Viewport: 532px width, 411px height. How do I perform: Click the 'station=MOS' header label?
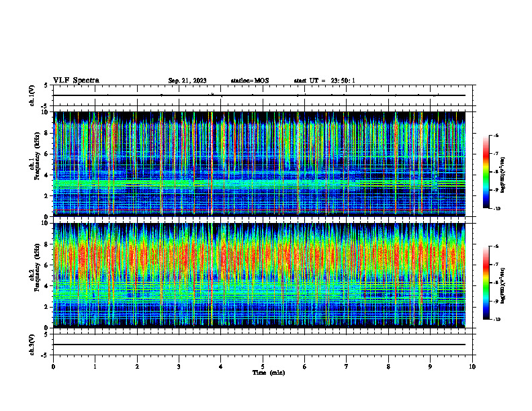click(x=250, y=81)
